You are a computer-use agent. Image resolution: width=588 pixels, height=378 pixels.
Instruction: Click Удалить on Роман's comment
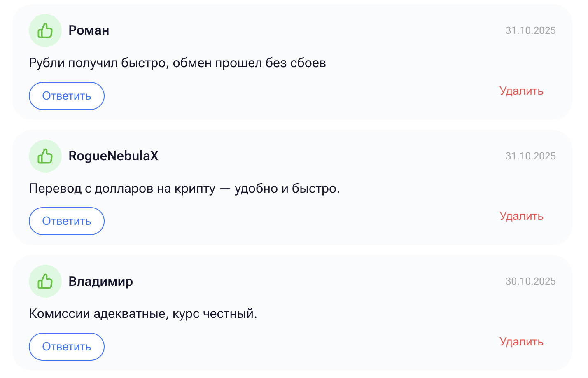521,91
